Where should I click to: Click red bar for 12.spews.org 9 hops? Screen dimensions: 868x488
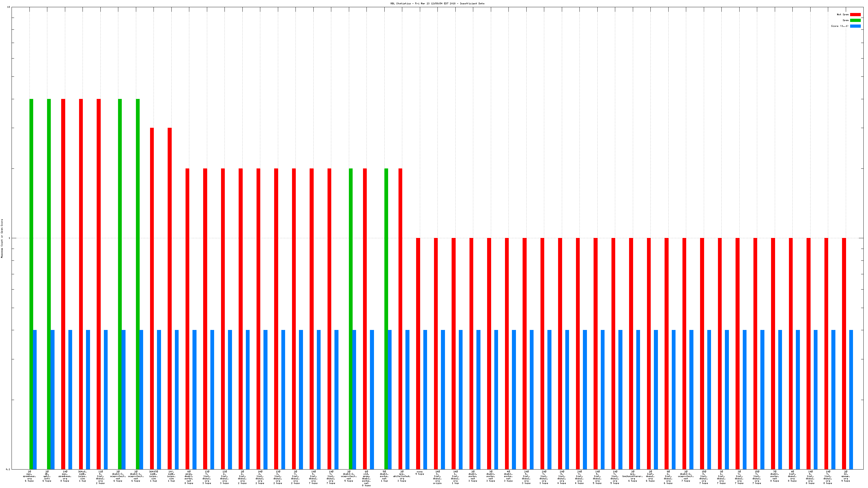pyautogui.click(x=844, y=354)
